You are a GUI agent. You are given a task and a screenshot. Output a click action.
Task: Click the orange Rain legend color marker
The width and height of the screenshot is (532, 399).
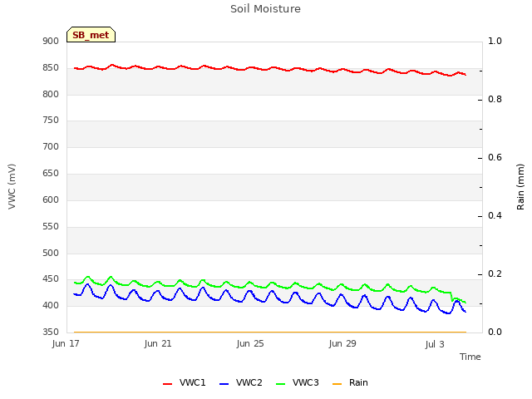(337, 384)
